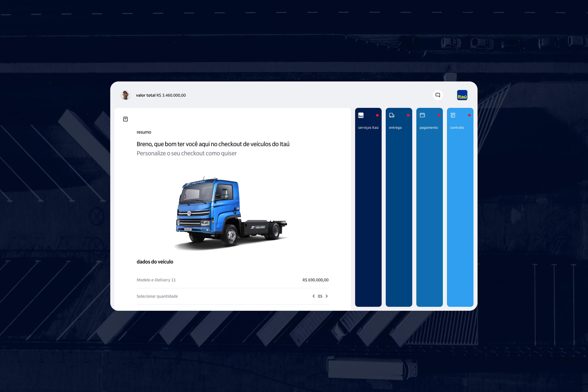Select the card icon on the pagamento panel
The image size is (588, 392).
click(422, 115)
